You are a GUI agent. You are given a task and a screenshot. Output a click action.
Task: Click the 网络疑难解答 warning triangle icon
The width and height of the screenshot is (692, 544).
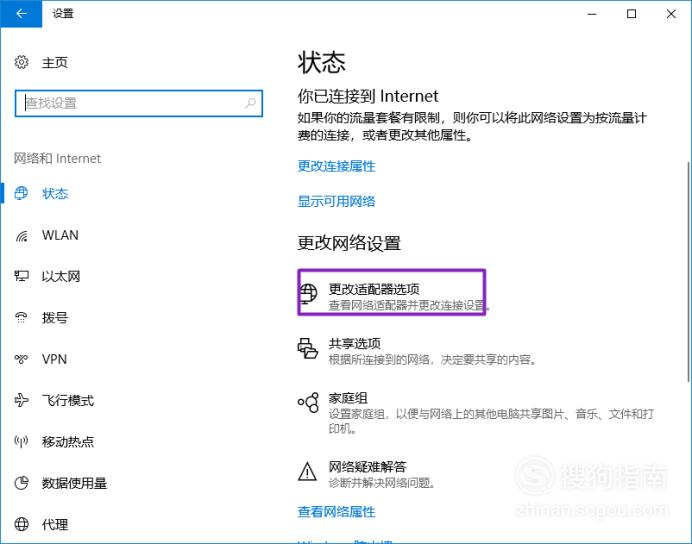click(x=307, y=472)
